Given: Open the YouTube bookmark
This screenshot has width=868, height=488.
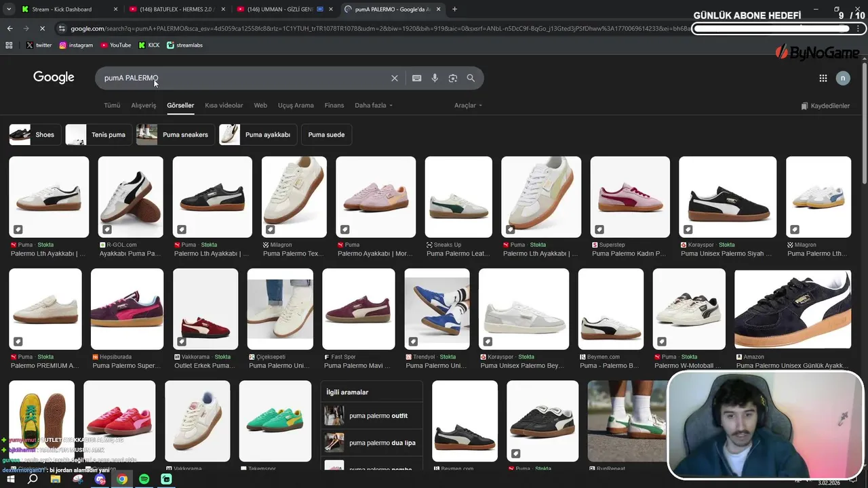Looking at the screenshot, I should [116, 45].
